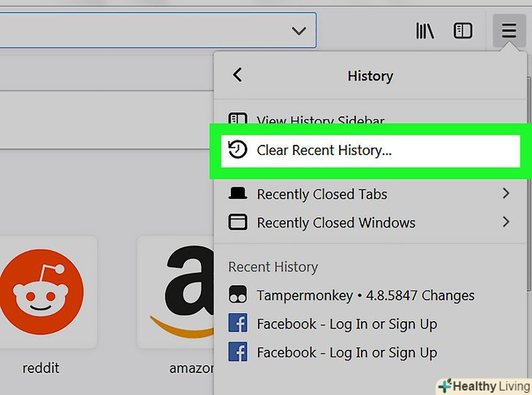Open Tampermonkey 4.8.5847 Changes history entry
The height and width of the screenshot is (395, 532).
coord(365,296)
